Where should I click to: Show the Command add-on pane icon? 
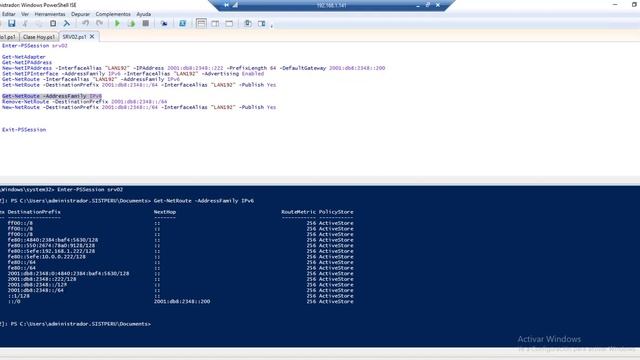[x=262, y=24]
